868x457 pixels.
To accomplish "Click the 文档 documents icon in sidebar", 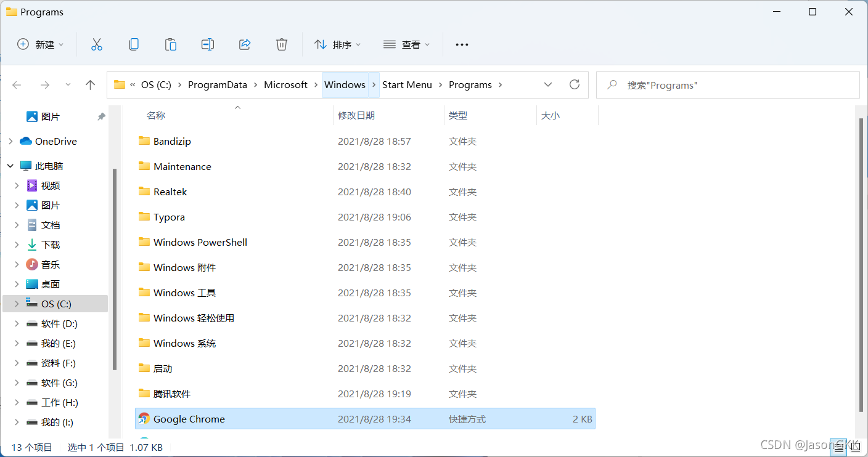I will point(32,225).
